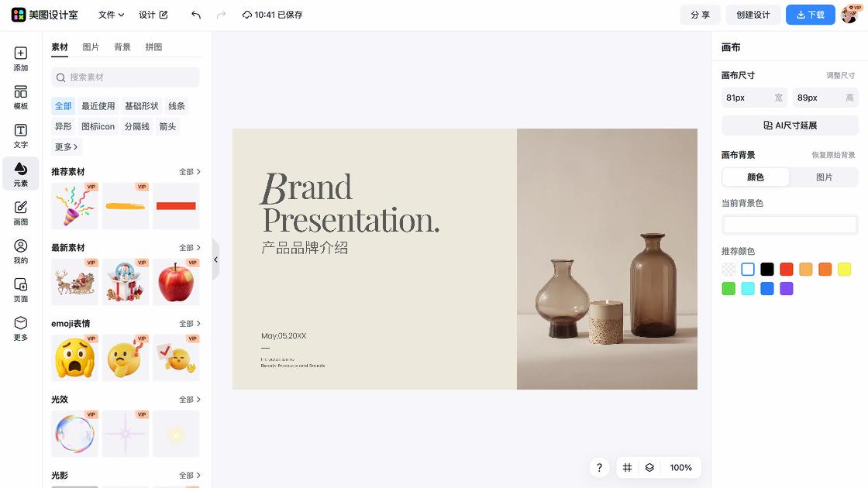Click the help question mark button
Screen dimensions: 868x488
click(599, 468)
